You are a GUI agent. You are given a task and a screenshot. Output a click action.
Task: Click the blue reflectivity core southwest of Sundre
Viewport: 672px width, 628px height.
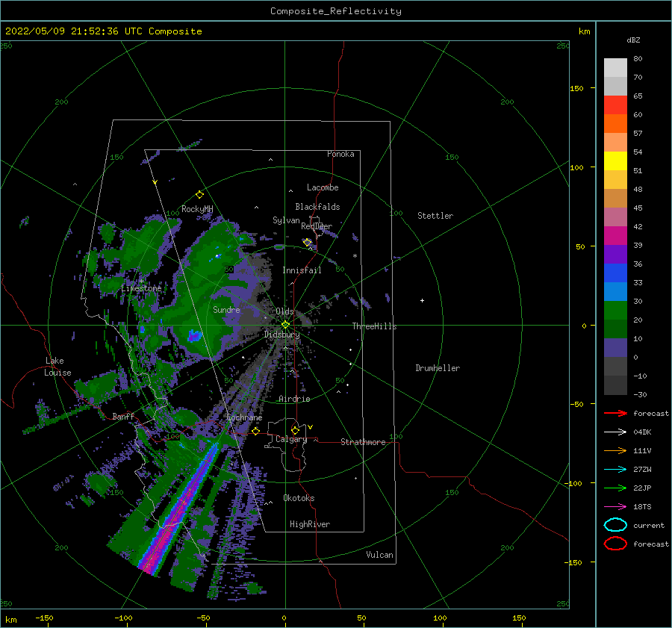194,335
